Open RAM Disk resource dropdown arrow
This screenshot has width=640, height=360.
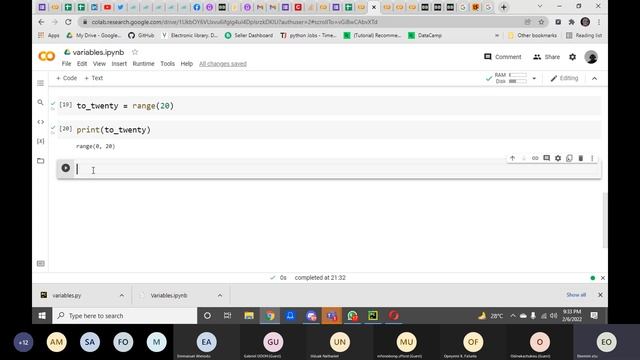coord(534,78)
